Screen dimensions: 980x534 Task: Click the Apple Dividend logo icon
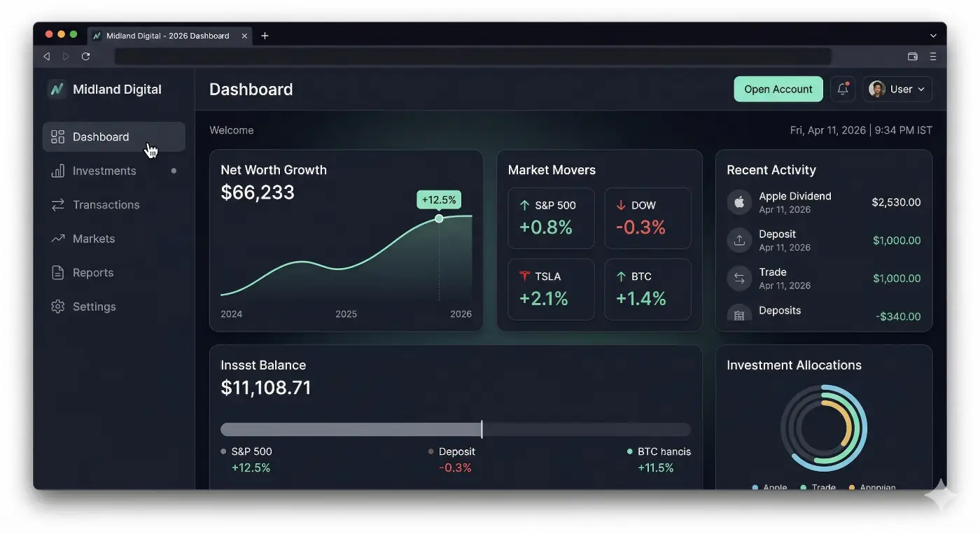point(738,202)
